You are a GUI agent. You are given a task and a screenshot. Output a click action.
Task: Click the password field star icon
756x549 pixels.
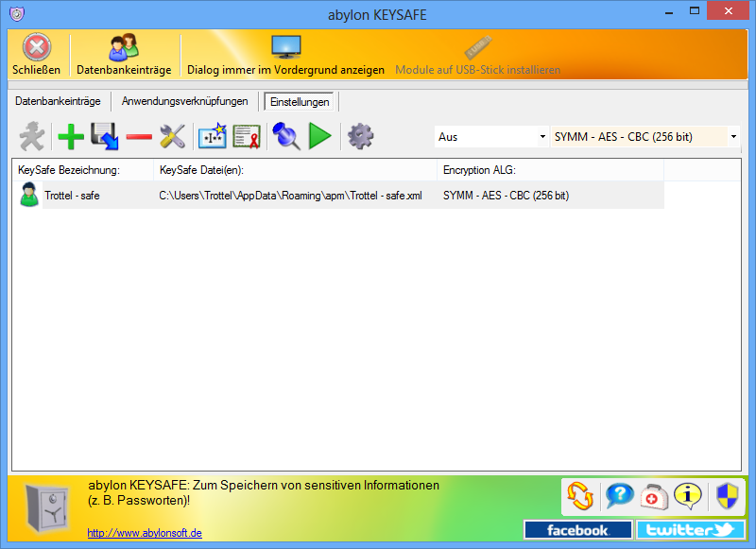coord(213,136)
